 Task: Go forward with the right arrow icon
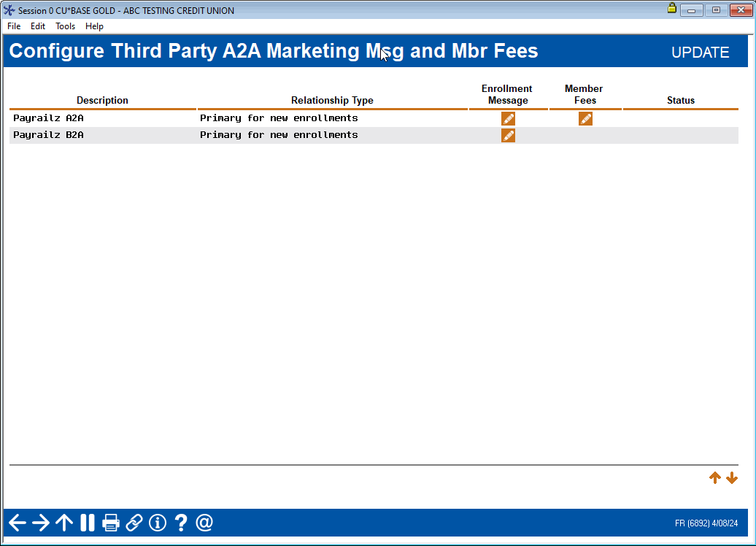point(41,523)
